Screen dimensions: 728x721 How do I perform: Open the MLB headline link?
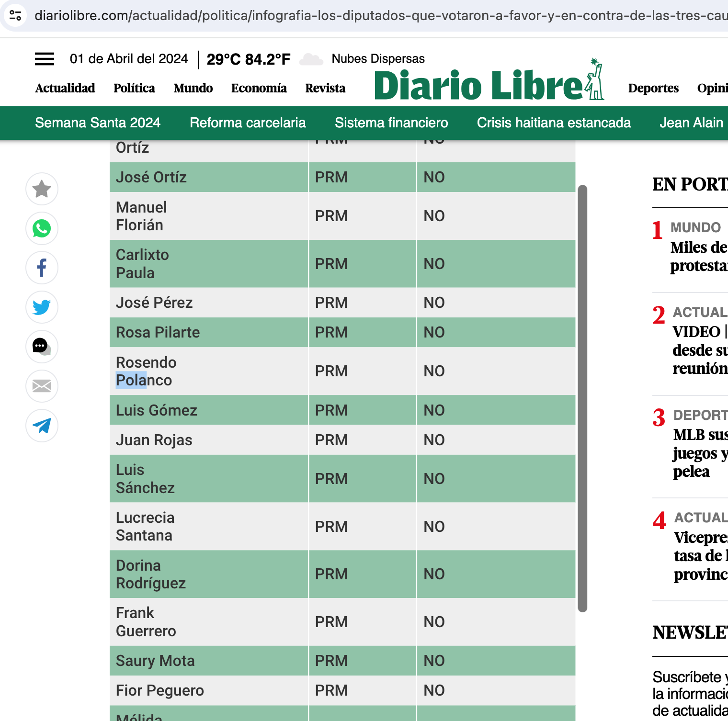click(700, 453)
